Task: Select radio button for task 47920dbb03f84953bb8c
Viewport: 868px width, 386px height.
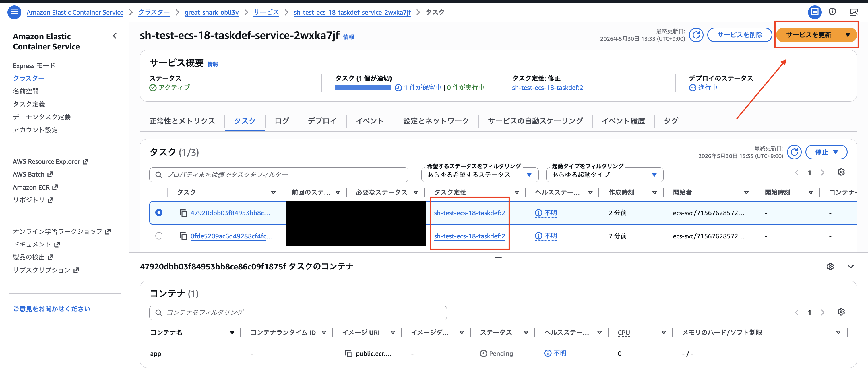Action: tap(159, 212)
